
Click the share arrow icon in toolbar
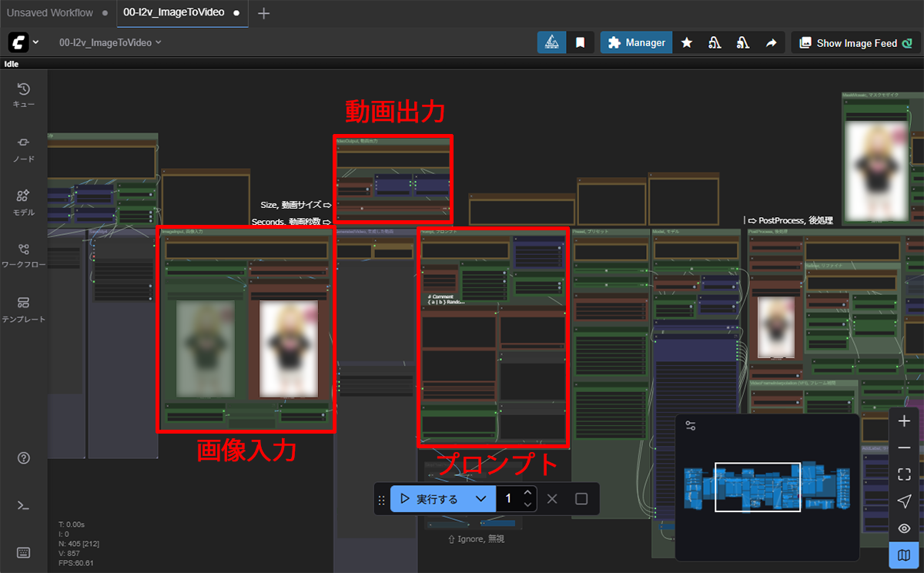(x=771, y=43)
